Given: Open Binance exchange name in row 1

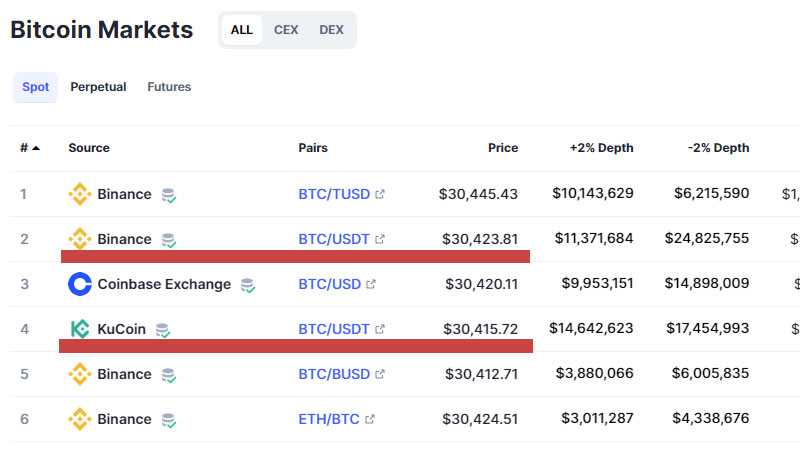Looking at the screenshot, I should (x=124, y=194).
